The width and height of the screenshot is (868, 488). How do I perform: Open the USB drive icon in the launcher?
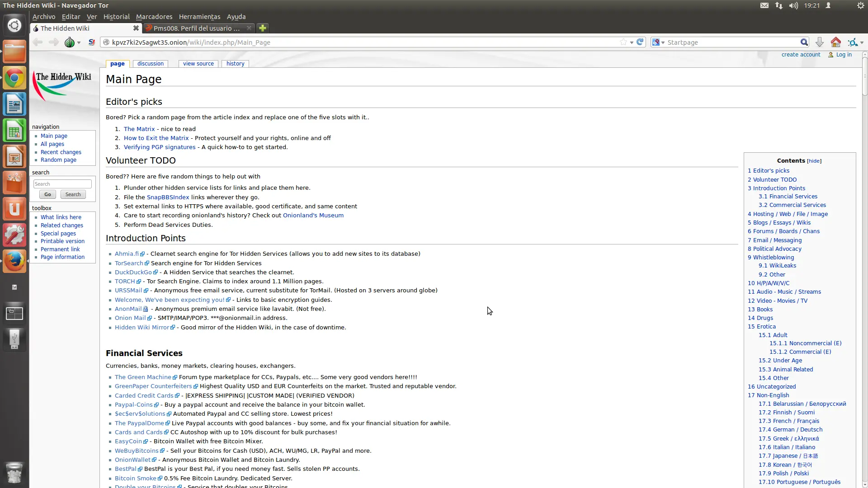coord(14,339)
